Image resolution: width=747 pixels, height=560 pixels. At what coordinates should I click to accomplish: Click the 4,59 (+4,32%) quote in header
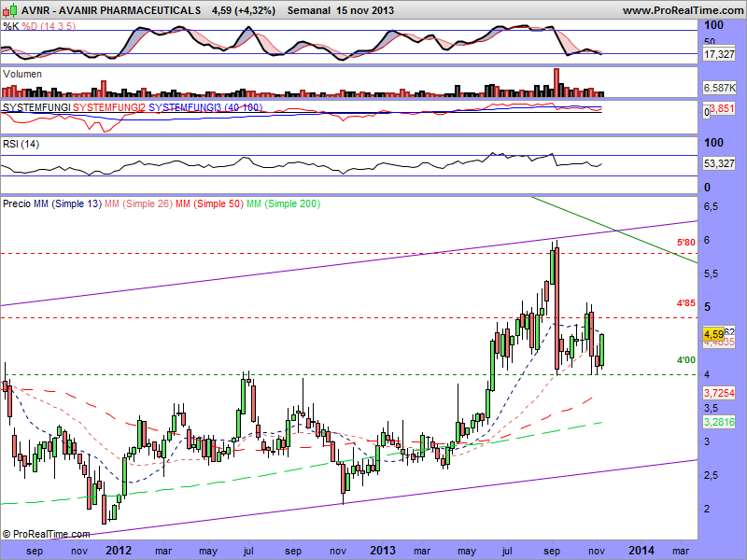pyautogui.click(x=244, y=10)
